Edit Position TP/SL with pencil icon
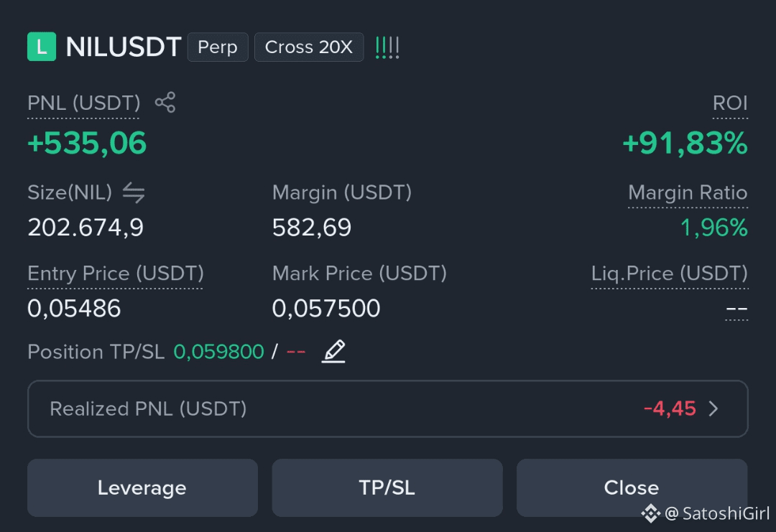Screen dimensions: 776x532 [333, 352]
